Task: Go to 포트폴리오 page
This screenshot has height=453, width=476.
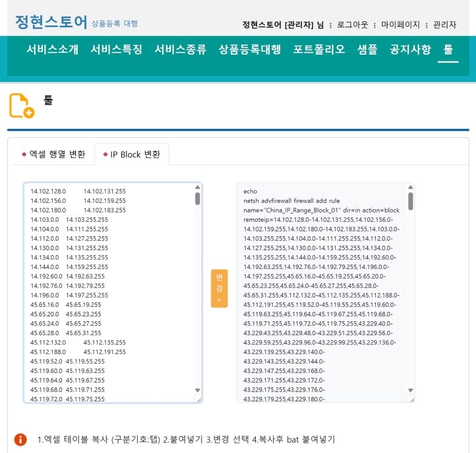Action: pos(319,50)
